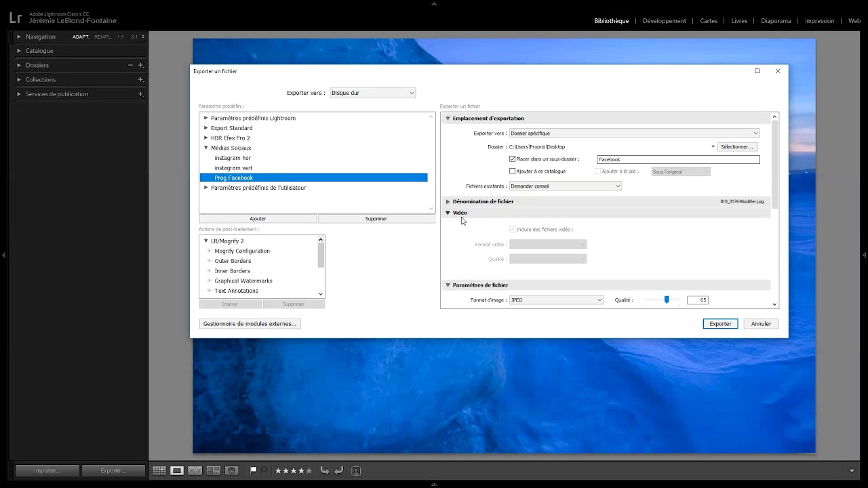Screen dimensions: 868x488
Task: Click the Qualité value field showing 65
Action: 697,300
